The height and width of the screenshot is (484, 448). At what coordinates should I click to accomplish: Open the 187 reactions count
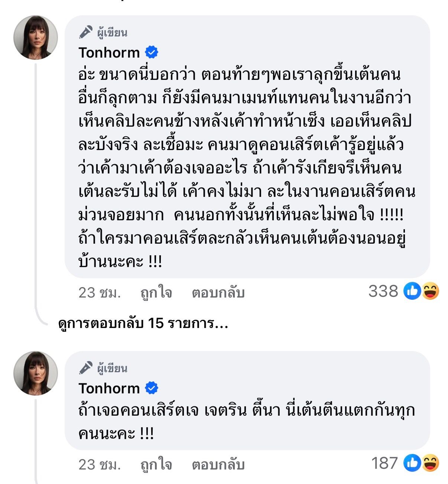click(384, 463)
